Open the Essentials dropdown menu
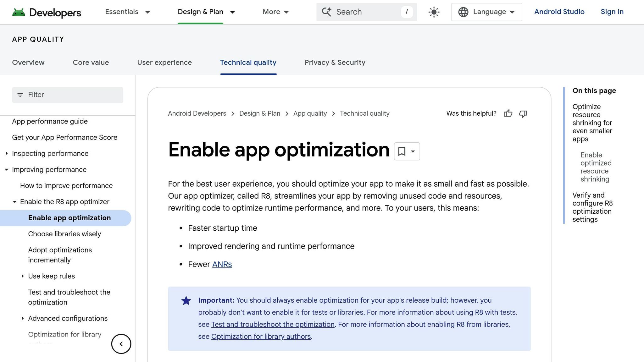This screenshot has height=362, width=644. 127,12
